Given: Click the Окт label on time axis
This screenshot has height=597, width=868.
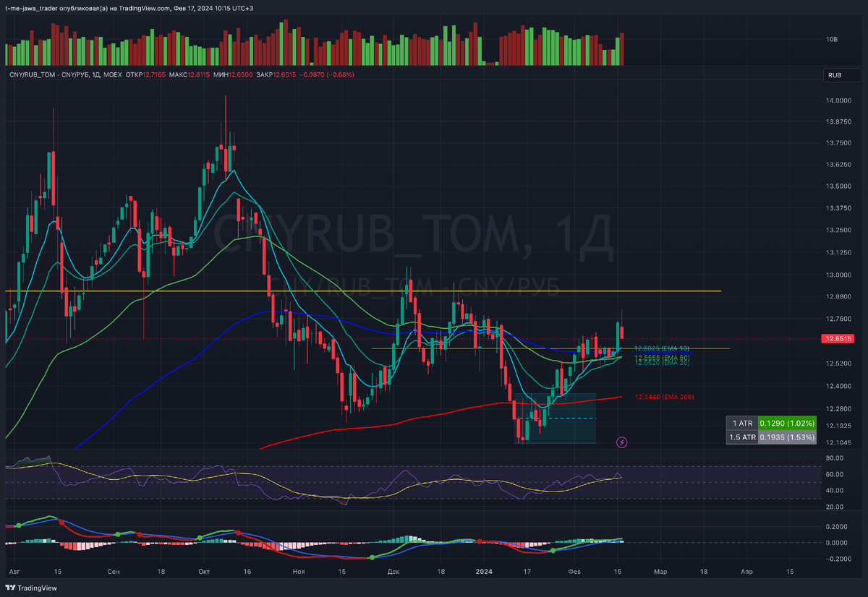Looking at the screenshot, I should tap(205, 571).
